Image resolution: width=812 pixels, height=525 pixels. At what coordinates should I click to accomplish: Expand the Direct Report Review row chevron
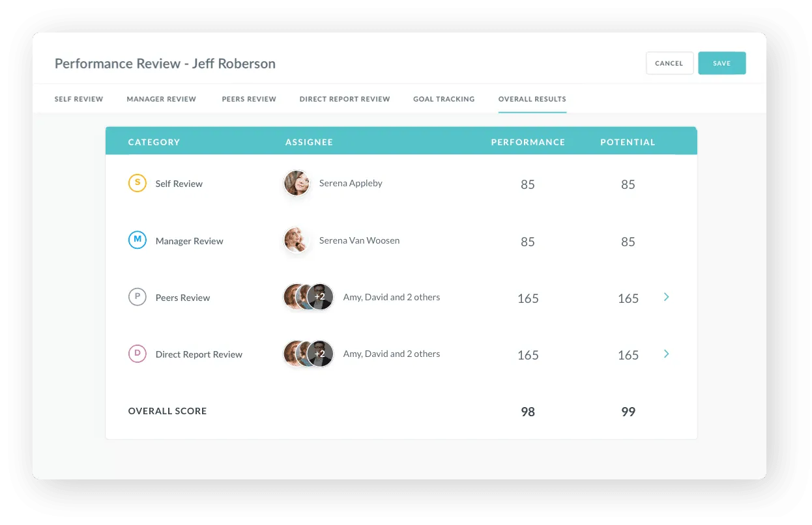click(x=666, y=354)
